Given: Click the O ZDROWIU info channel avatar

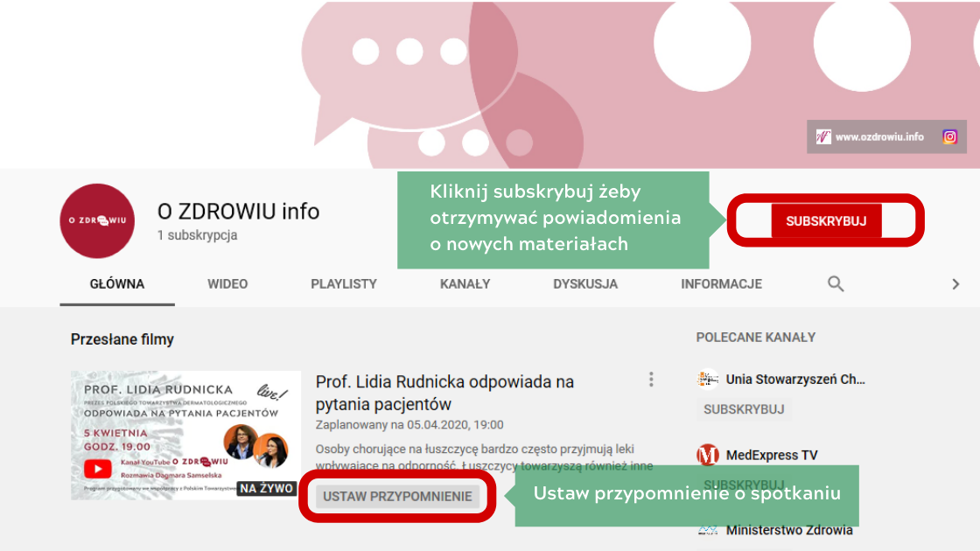Looking at the screenshot, I should pos(97,220).
